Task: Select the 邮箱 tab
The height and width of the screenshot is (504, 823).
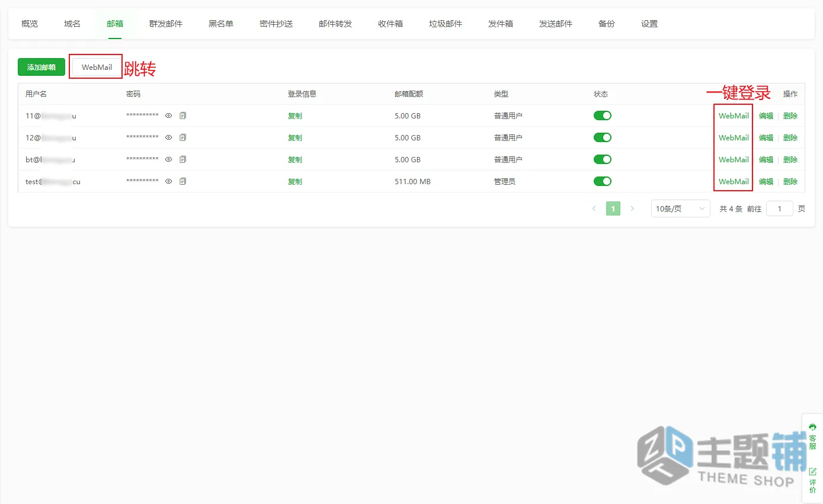Action: pos(115,24)
